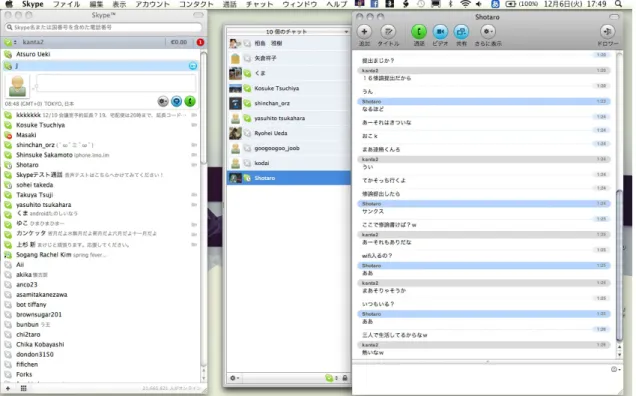Select Kosuke Tsuchiya in the contact list
The image size is (636, 396).
[x=101, y=125]
